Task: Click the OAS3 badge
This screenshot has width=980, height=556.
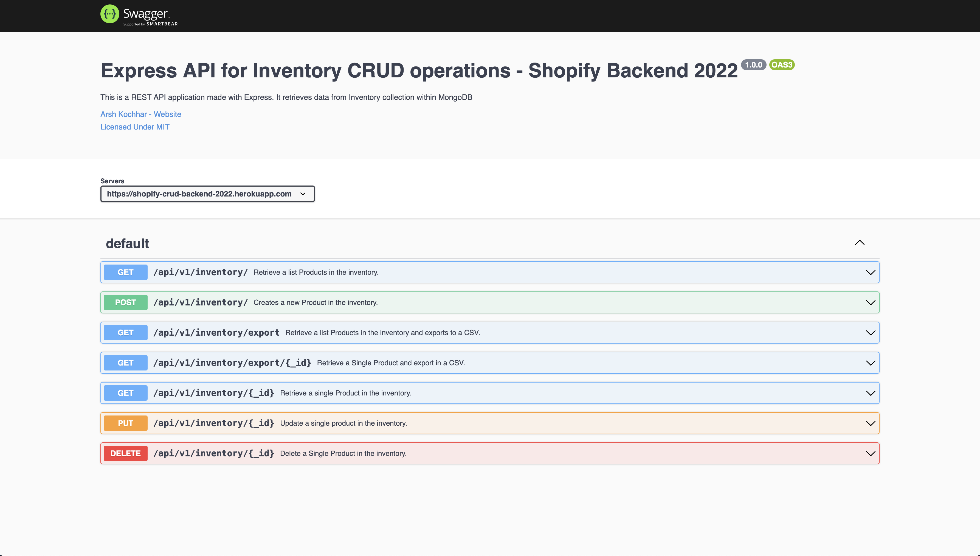Action: [x=782, y=65]
